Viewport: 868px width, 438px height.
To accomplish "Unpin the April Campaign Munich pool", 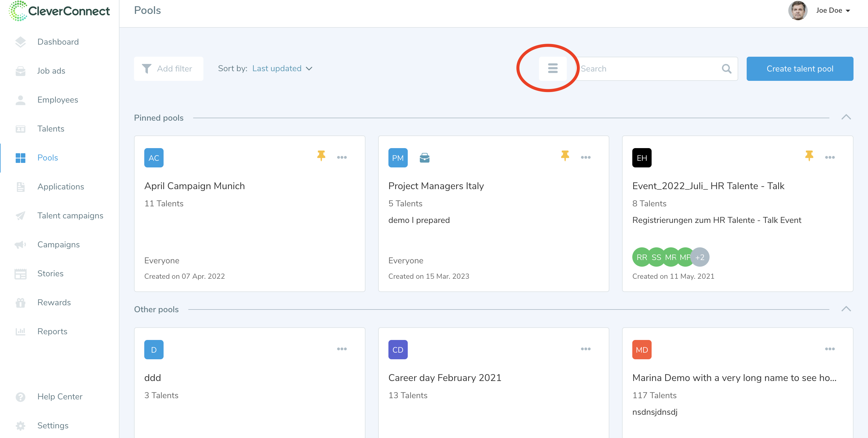I will click(321, 156).
